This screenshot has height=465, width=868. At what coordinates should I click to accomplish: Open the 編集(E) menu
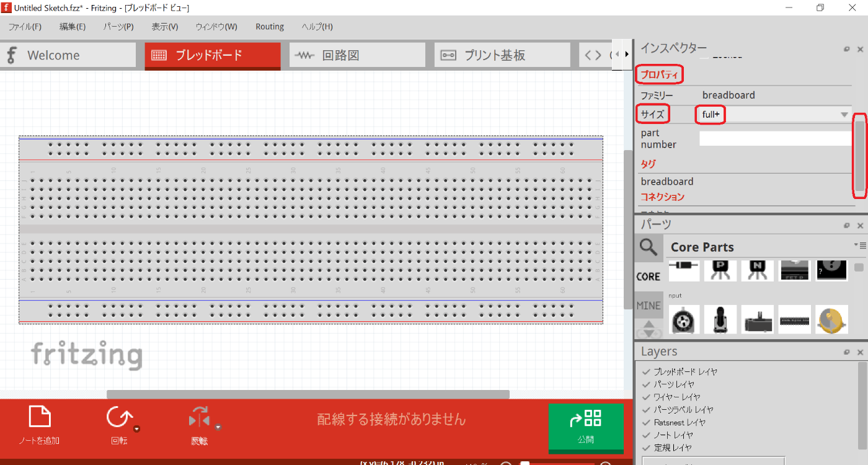73,27
